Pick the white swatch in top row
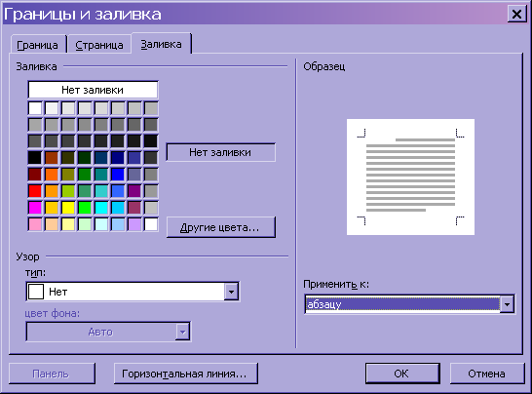Screen dimensions: 532x394 (x=35, y=108)
